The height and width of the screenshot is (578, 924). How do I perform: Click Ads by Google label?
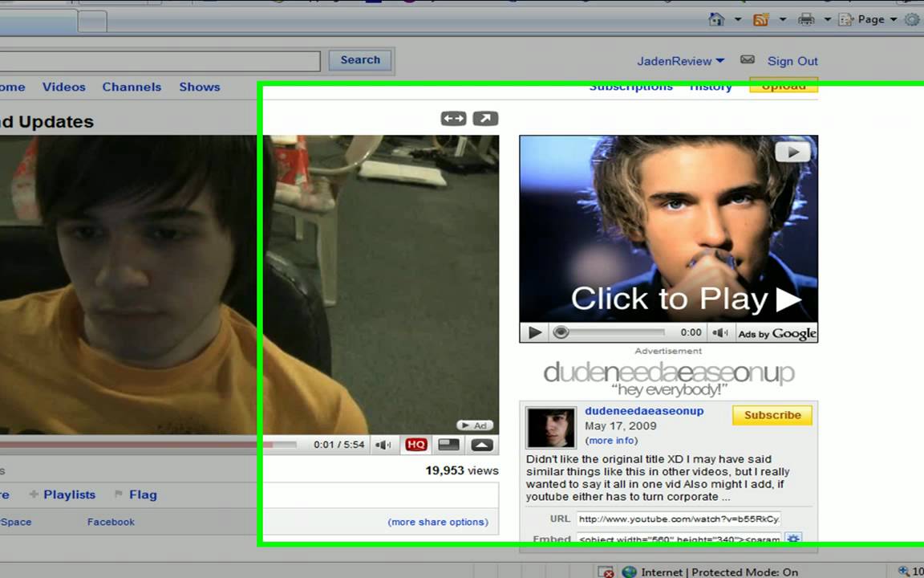point(777,334)
